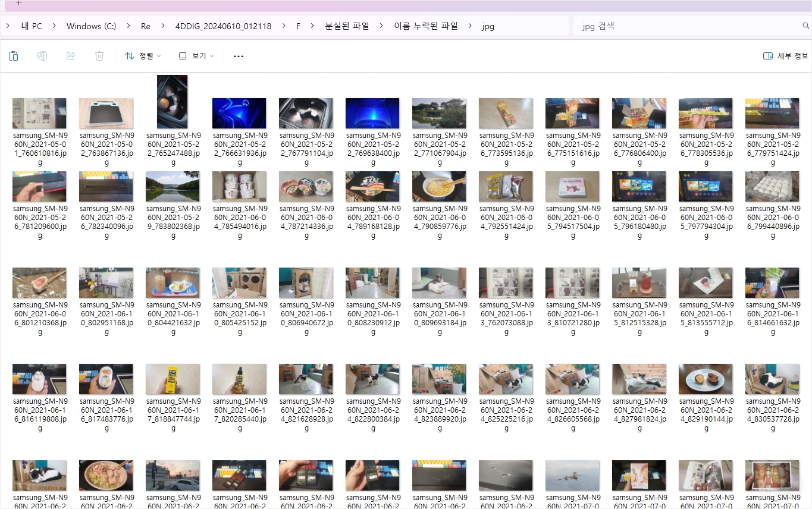812x509 pixels.
Task: Navigate to Windows (C:) breadcrumb
Action: pos(91,26)
